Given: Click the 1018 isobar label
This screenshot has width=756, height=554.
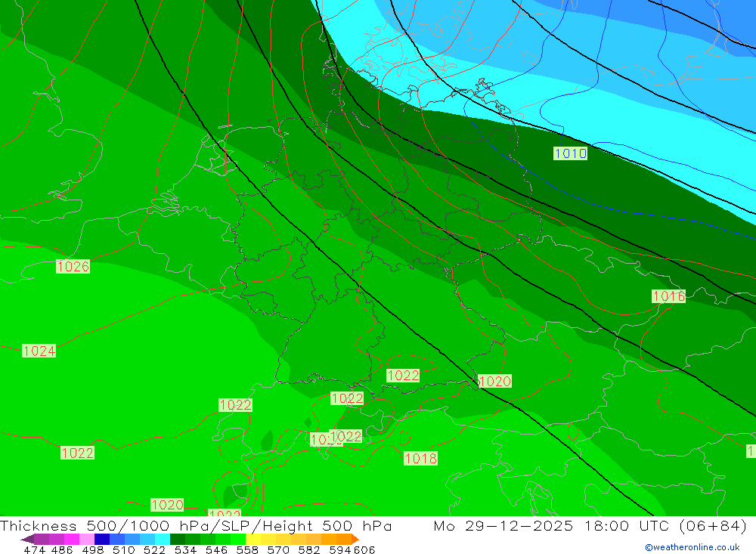Looking at the screenshot, I should point(421,459).
